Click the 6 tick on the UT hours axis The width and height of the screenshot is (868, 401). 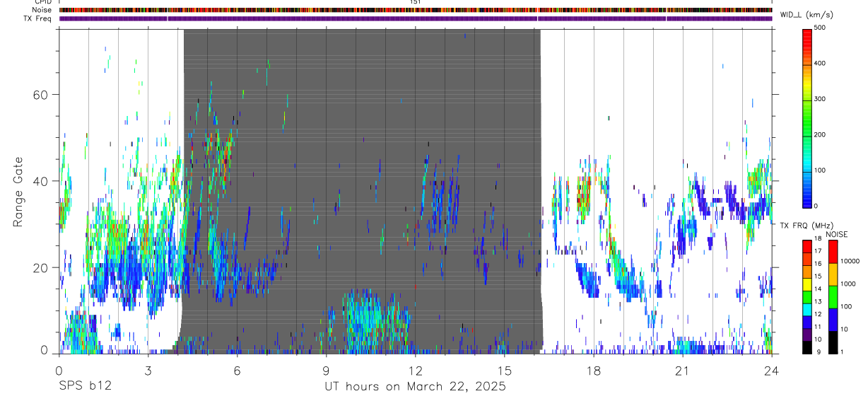pyautogui.click(x=237, y=370)
